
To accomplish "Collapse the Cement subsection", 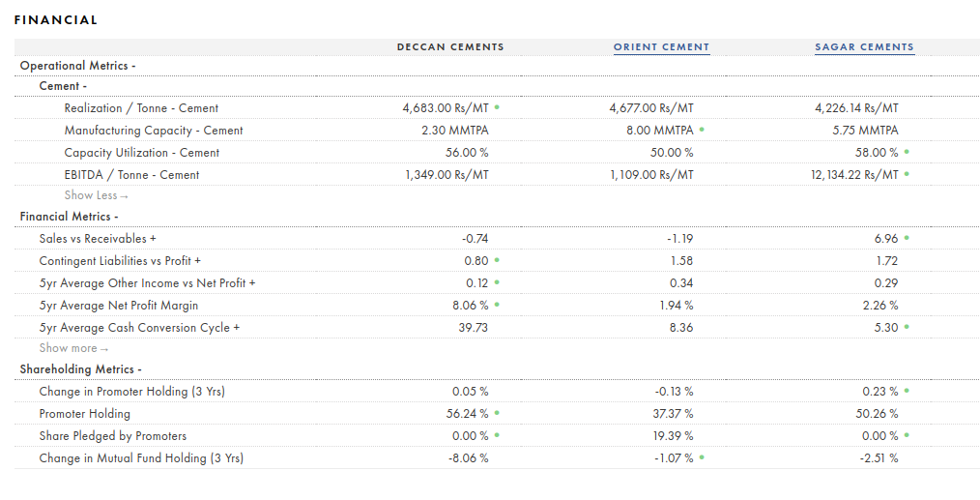I will [x=63, y=86].
